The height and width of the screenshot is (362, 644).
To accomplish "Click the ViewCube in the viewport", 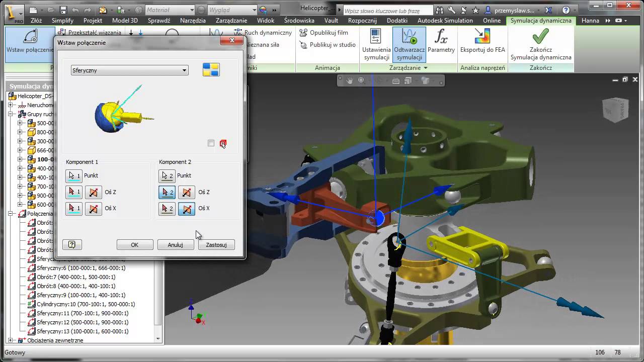I will point(615,111).
